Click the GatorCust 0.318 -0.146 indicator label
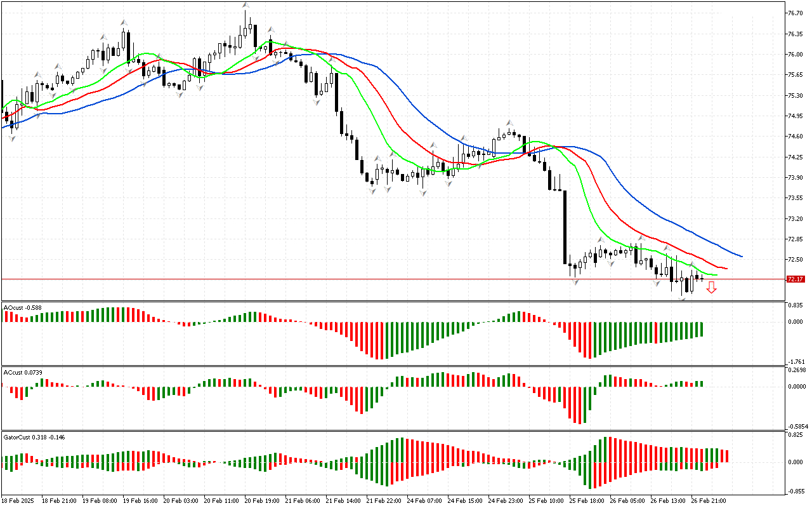 coord(34,437)
